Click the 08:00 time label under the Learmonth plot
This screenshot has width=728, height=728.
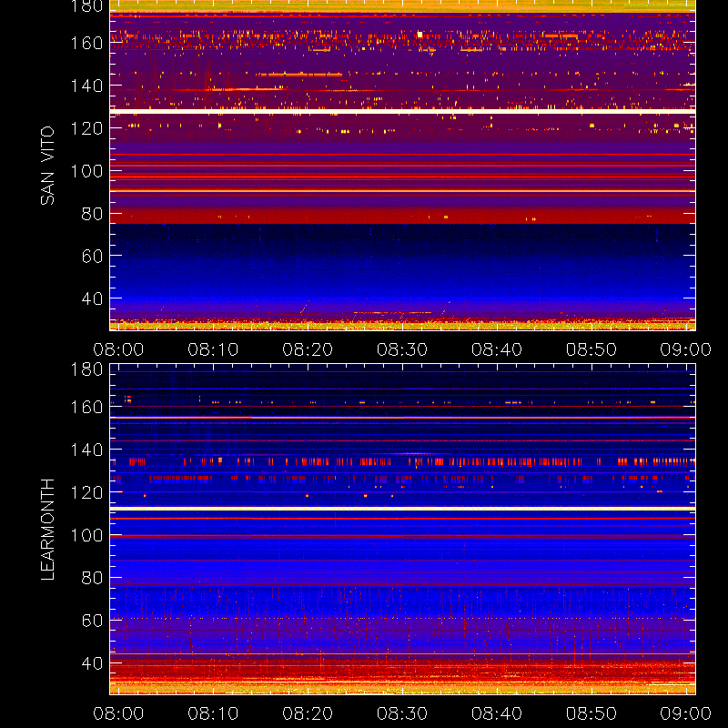[118, 713]
